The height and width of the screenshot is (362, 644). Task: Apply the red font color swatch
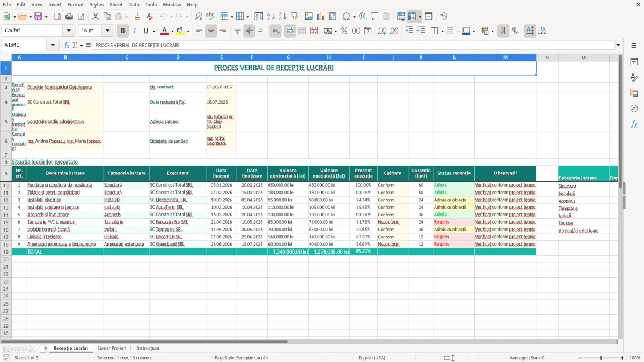(x=165, y=31)
